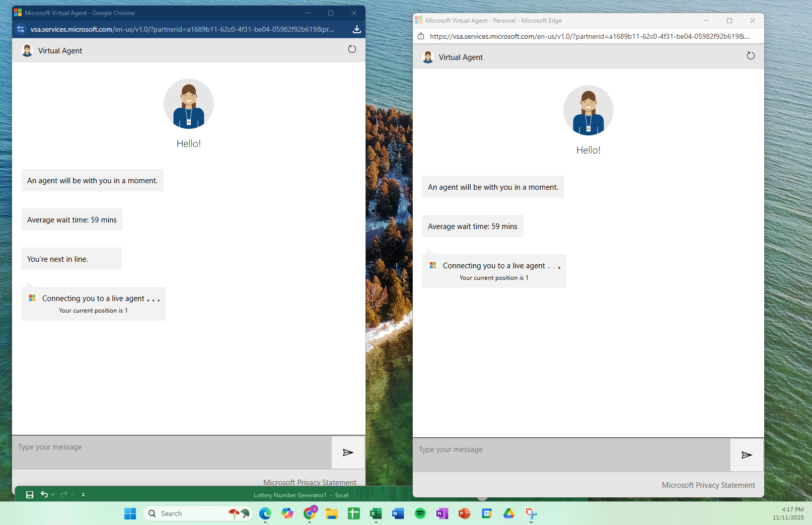Open the download icon in Chrome's address bar
The height and width of the screenshot is (525, 812).
point(356,29)
